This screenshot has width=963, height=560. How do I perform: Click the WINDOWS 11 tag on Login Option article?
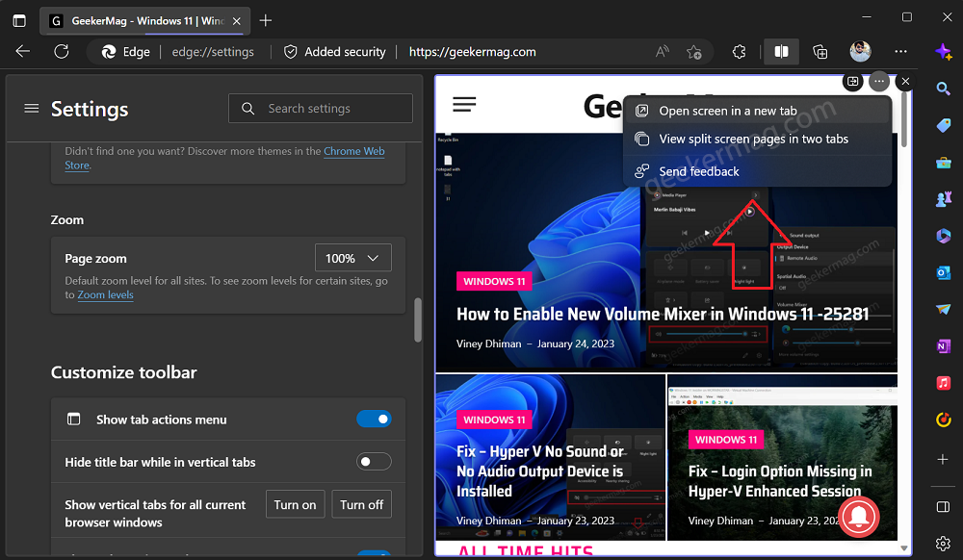pyautogui.click(x=726, y=440)
